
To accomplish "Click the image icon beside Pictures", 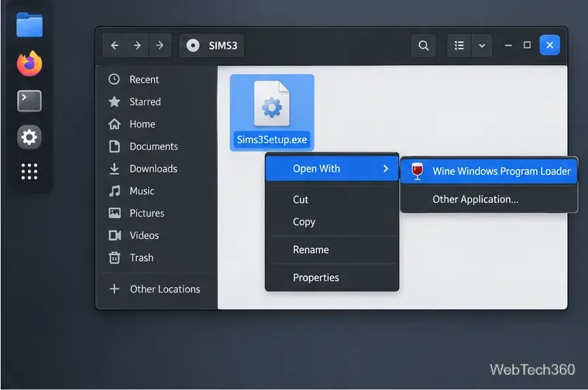I will 115,213.
